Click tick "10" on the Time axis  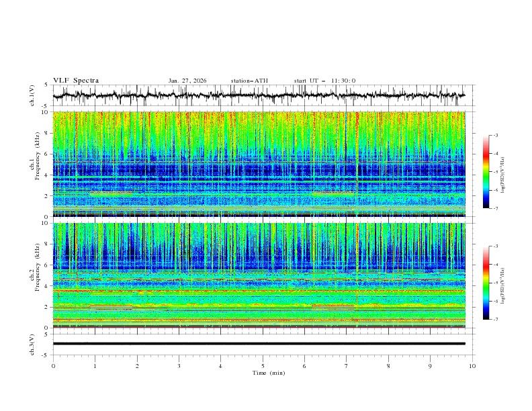(x=472, y=366)
